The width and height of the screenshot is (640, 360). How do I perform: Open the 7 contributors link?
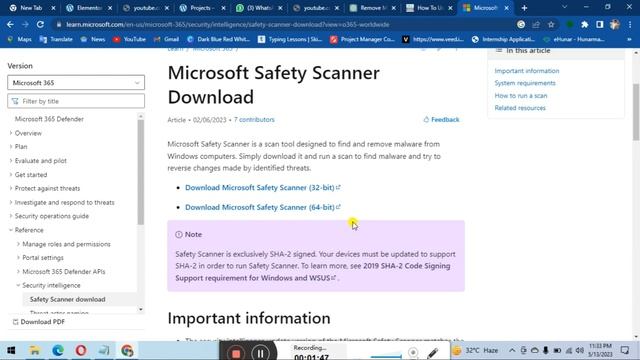(254, 120)
